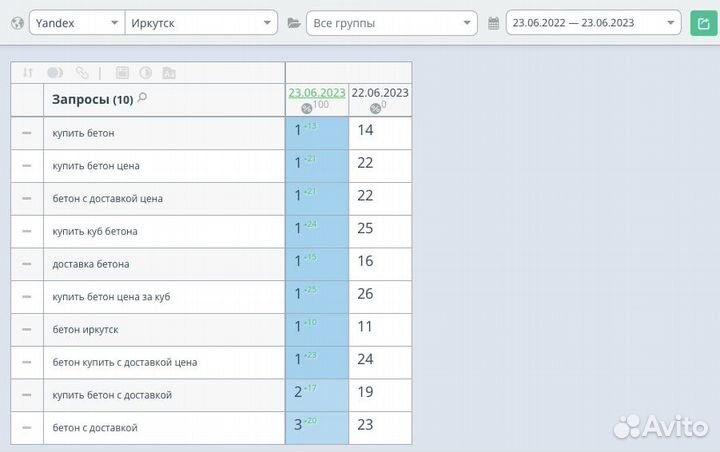720x452 pixels.
Task: Click the chain link toolbar icon
Action: 82,73
